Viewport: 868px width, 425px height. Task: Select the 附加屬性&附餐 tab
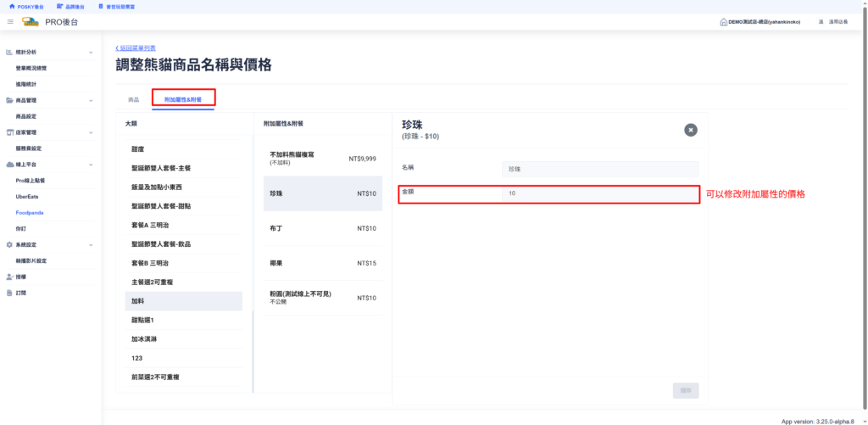(x=183, y=99)
